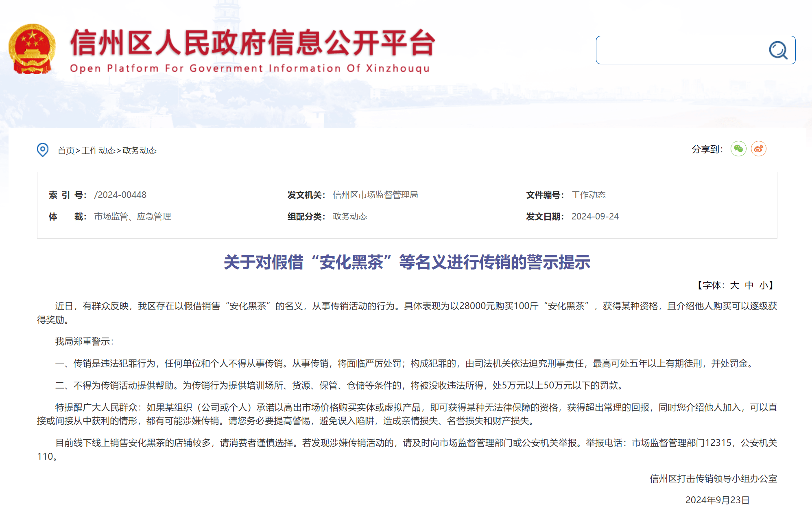
Task: Click the article title about 安化黑茶
Action: click(x=407, y=262)
